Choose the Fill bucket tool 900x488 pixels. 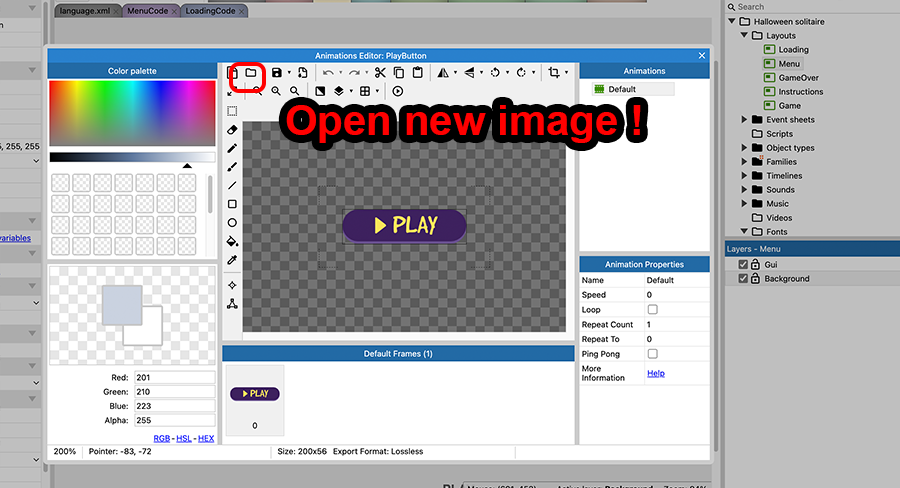click(x=232, y=241)
